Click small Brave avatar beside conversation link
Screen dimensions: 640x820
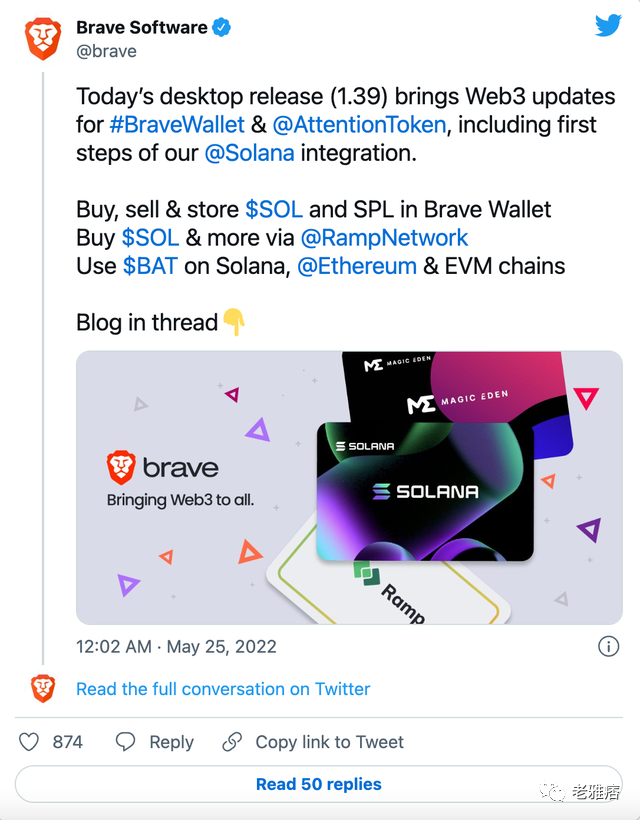click(x=43, y=688)
